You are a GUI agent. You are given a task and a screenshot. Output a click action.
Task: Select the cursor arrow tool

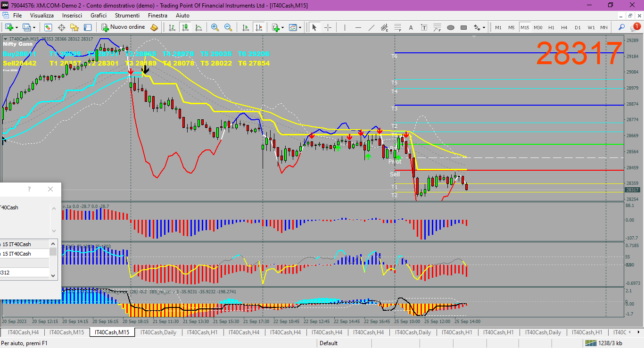[314, 27]
